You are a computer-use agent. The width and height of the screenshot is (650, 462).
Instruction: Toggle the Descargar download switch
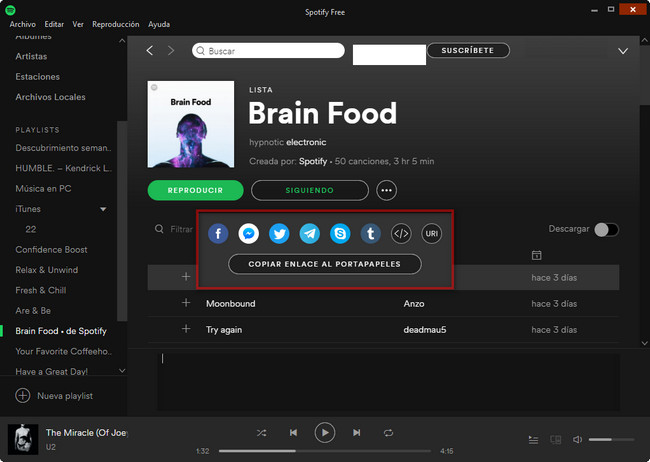[606, 229]
